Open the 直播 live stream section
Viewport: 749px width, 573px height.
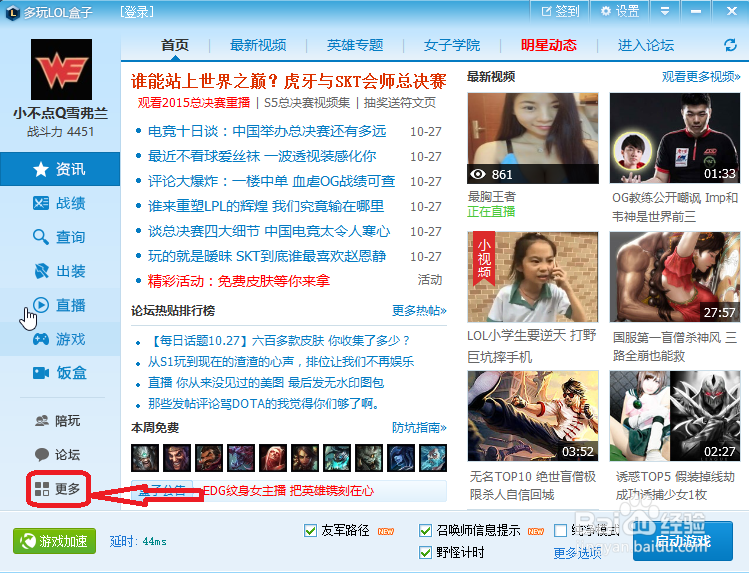(60, 305)
